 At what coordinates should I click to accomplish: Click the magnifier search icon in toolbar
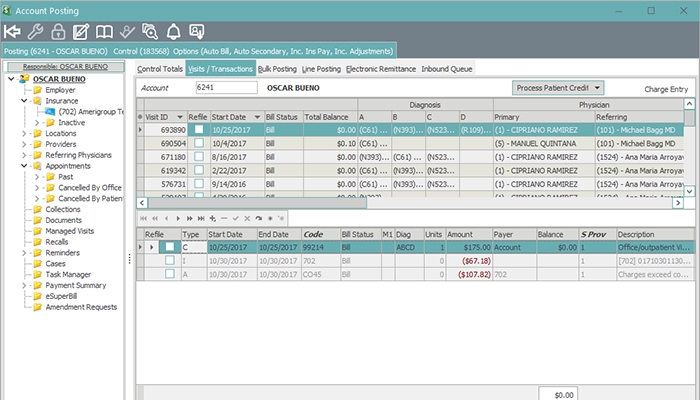coord(150,31)
